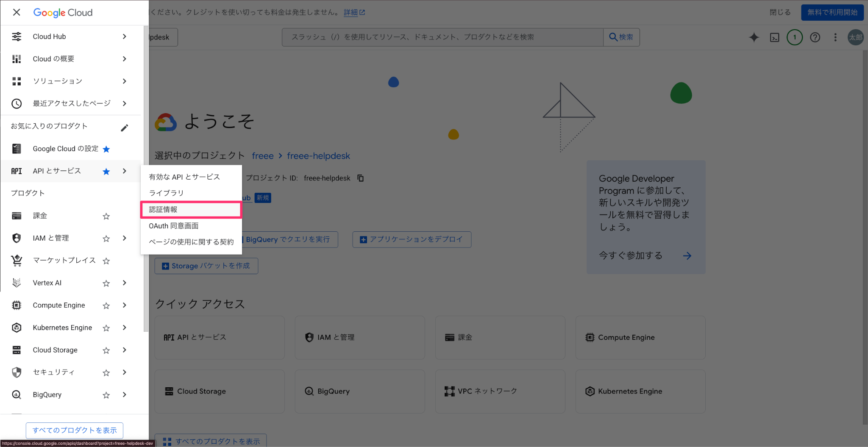Click the マーケットプレイス cart icon
This screenshot has height=447, width=868.
(x=17, y=260)
